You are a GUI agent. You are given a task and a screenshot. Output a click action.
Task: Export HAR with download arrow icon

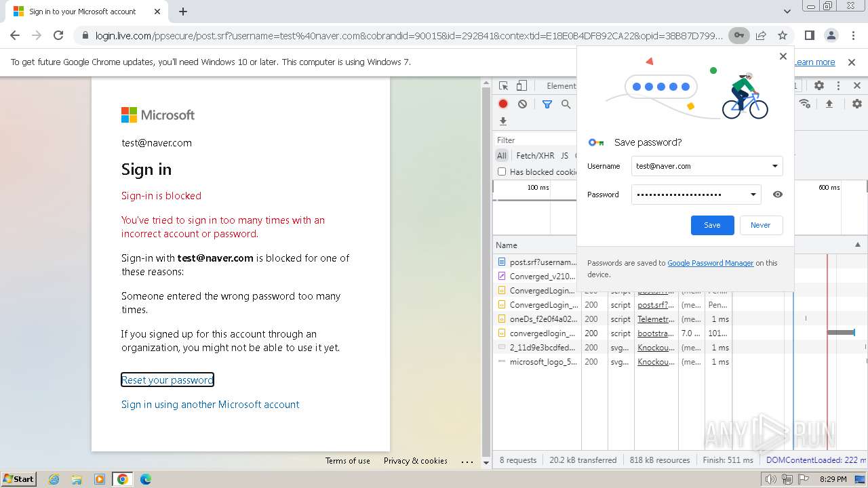pos(503,121)
